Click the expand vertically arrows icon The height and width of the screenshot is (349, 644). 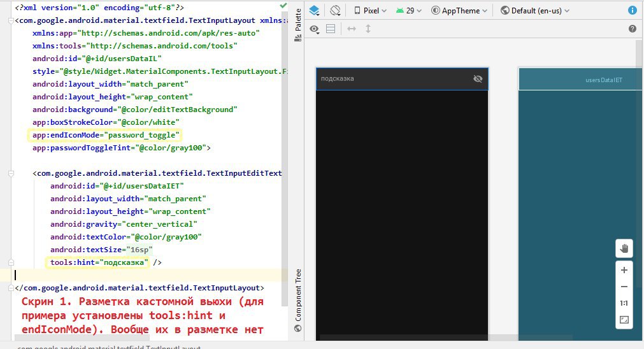click(x=368, y=29)
